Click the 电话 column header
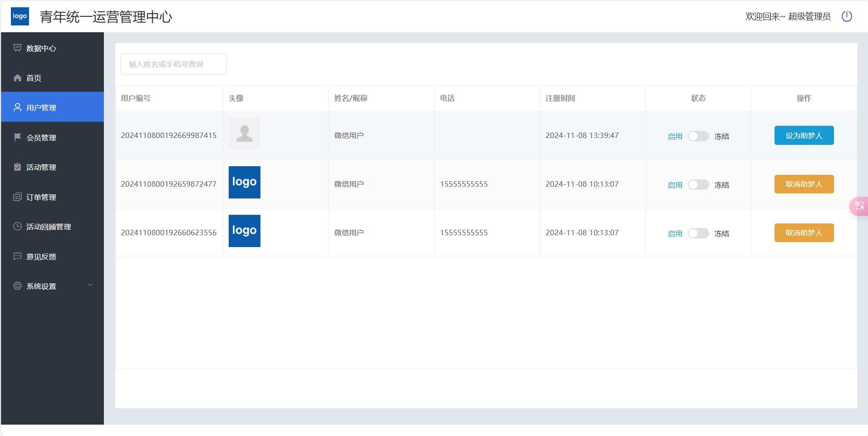 [x=447, y=98]
